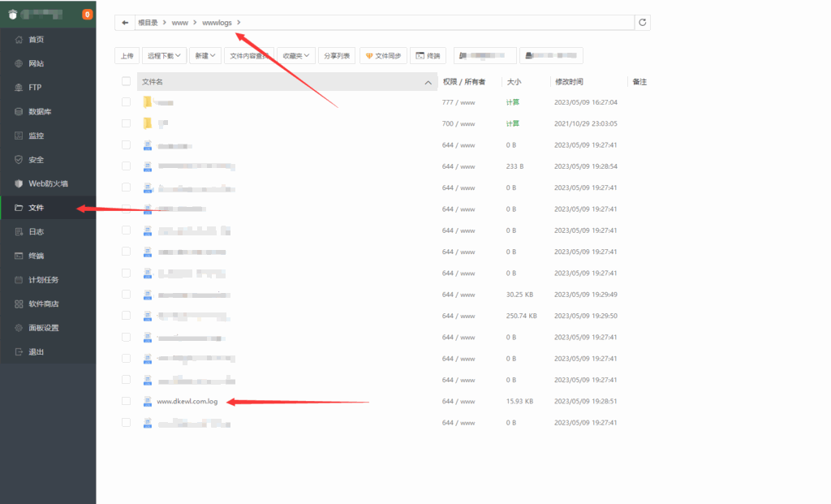Viewport: 831px width, 504px height.
Task: Click the back arrow in path bar
Action: coord(125,23)
